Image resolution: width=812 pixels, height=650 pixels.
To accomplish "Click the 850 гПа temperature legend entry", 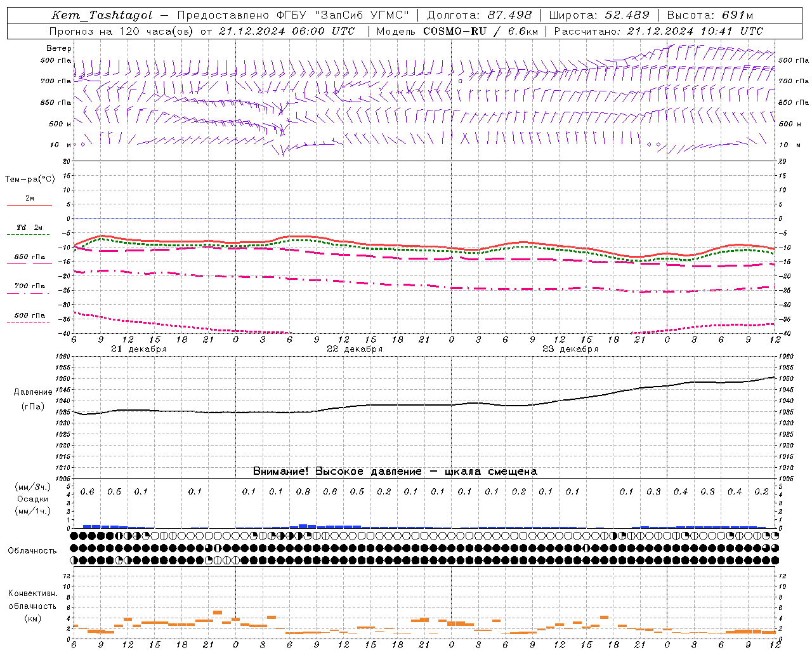I will pyautogui.click(x=29, y=257).
